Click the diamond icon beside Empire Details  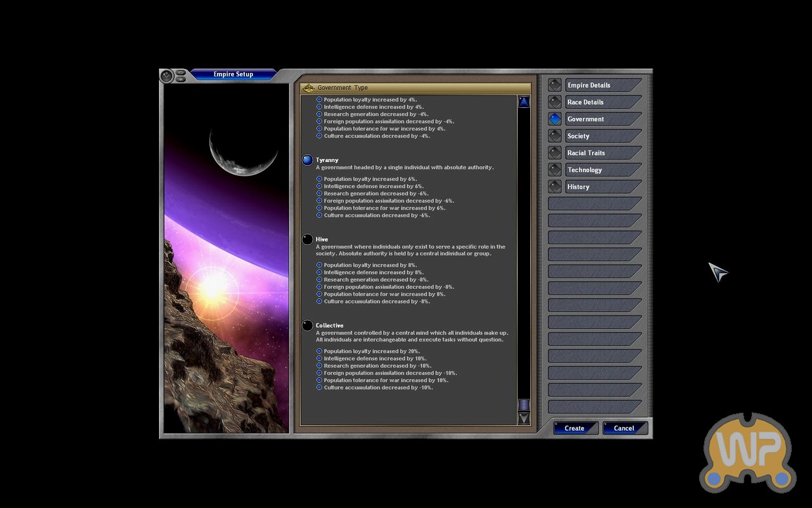[555, 85]
